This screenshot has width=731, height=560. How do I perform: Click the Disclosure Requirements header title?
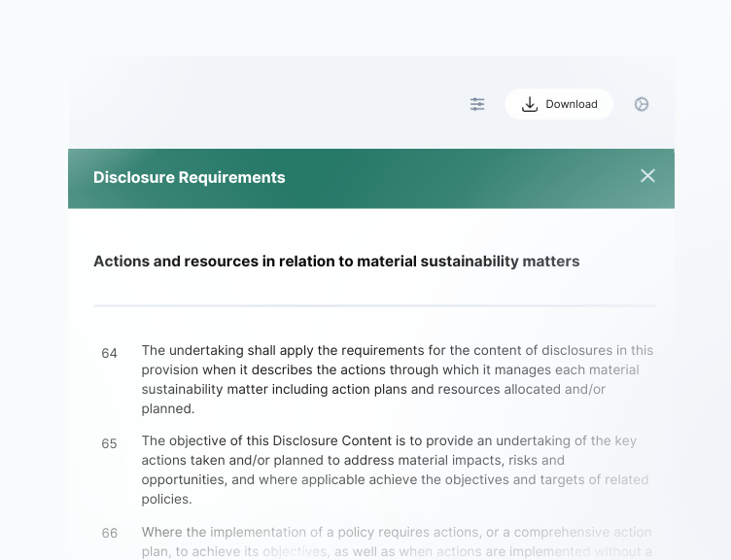tap(190, 178)
